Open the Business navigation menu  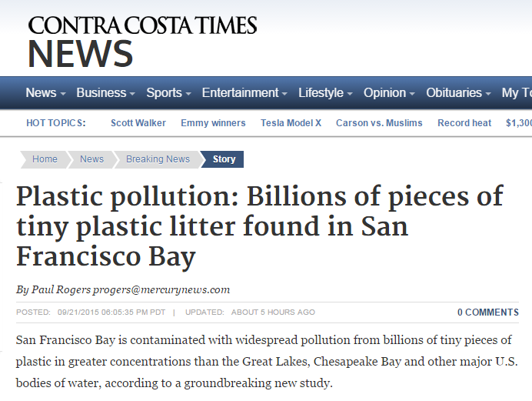tap(105, 92)
